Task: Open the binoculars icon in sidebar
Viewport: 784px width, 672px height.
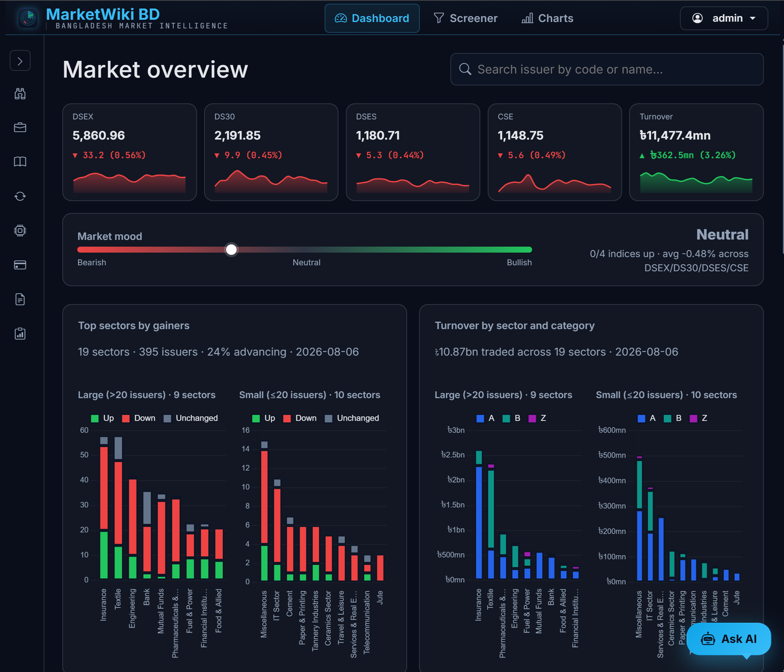Action: [20, 93]
